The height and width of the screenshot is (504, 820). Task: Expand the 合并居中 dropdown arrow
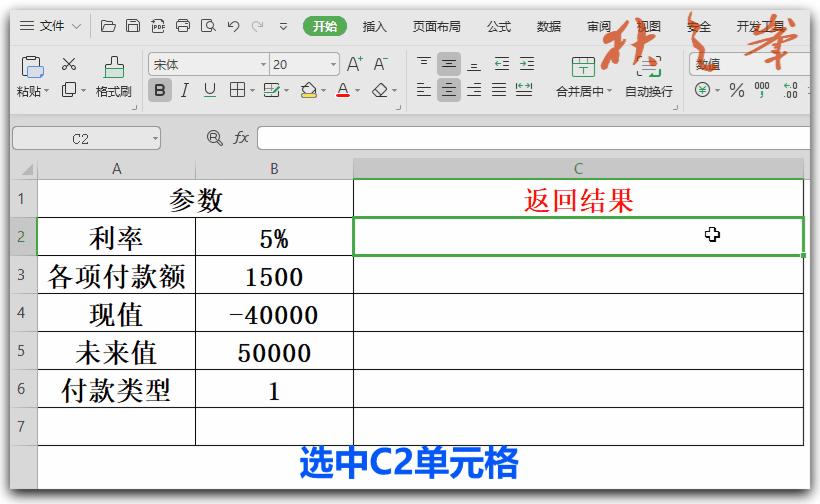pos(609,91)
